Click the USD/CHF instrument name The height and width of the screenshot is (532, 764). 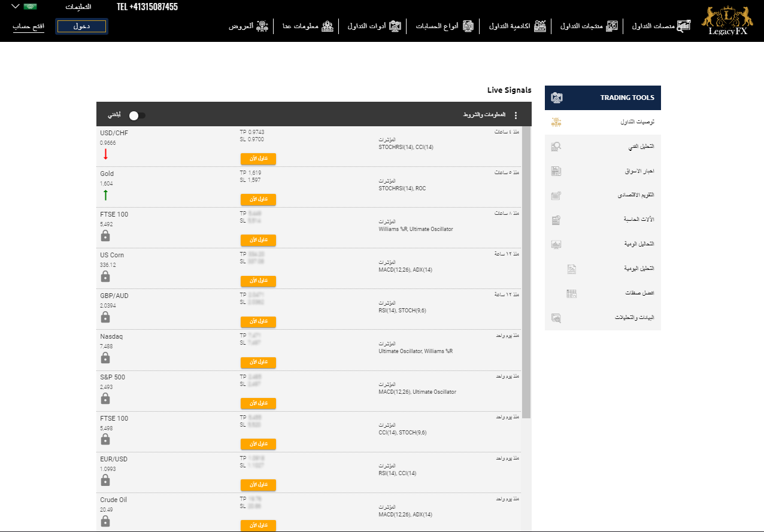[114, 133]
